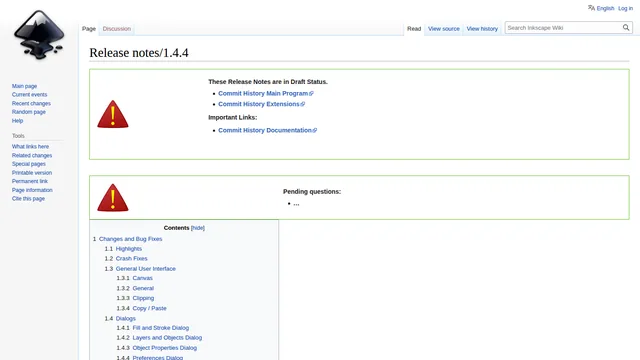
Task: Jump to Layers and Objects Dialog subsection
Action: pyautogui.click(x=167, y=338)
